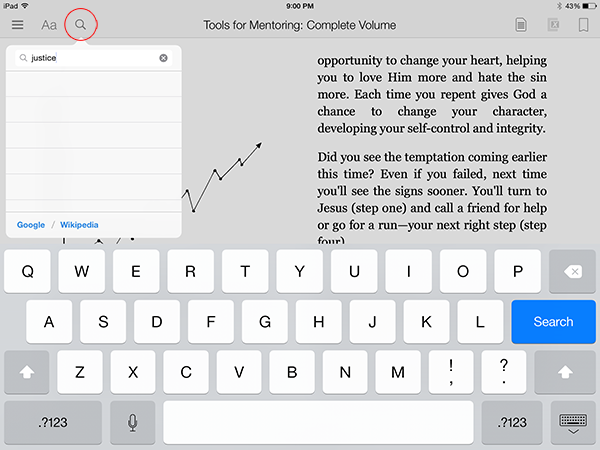Tap the A key

[x=49, y=322]
